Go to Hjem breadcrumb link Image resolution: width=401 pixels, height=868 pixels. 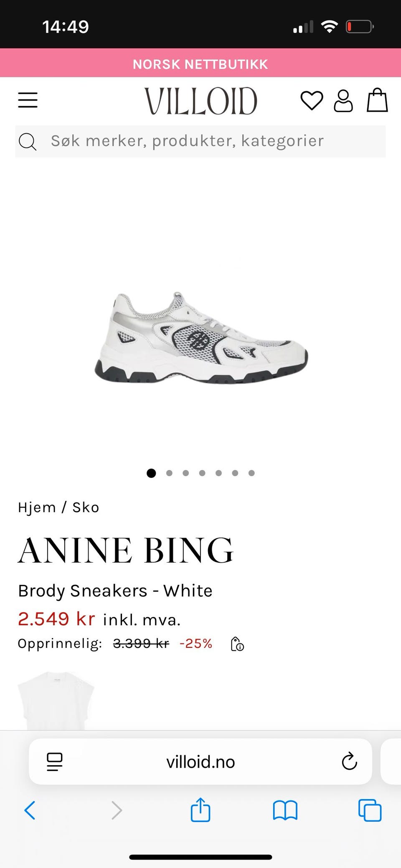click(37, 507)
